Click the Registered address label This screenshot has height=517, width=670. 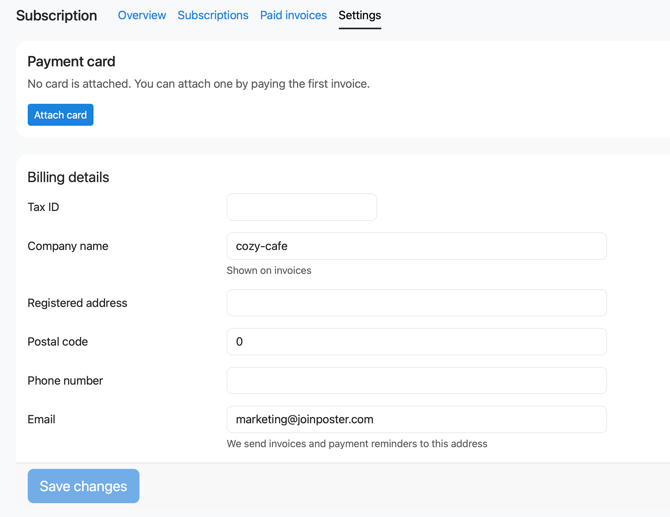click(77, 303)
